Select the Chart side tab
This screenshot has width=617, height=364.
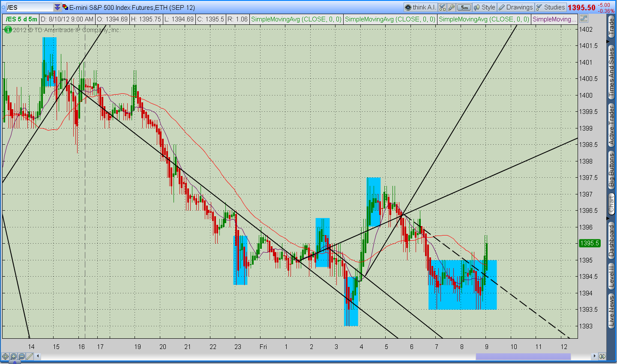tap(611, 204)
